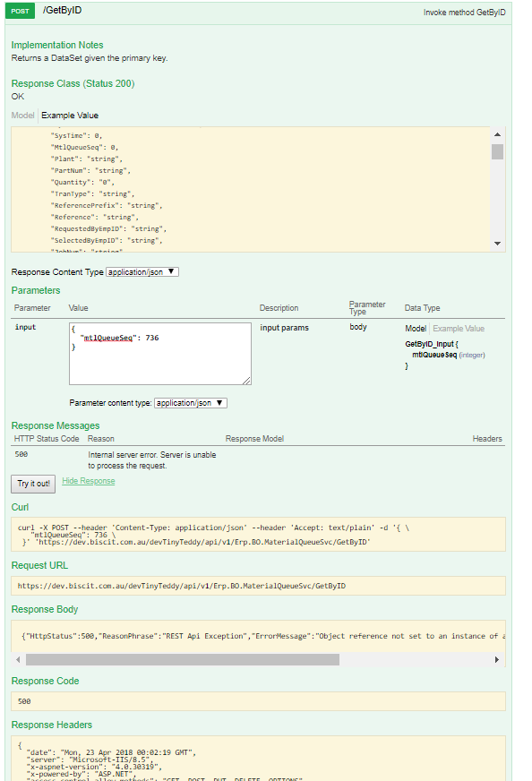This screenshot has height=781, width=532.
Task: Click the Response Headers JSON block
Action: coord(258,759)
